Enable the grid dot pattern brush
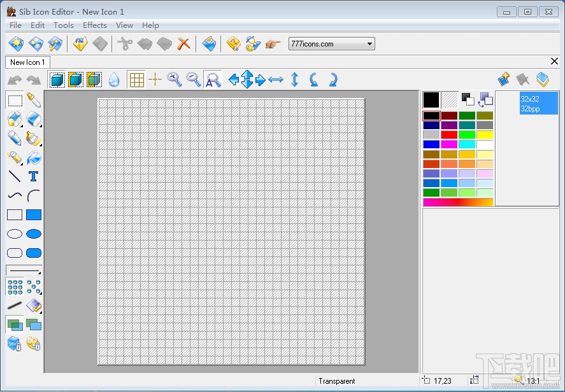 15,286
